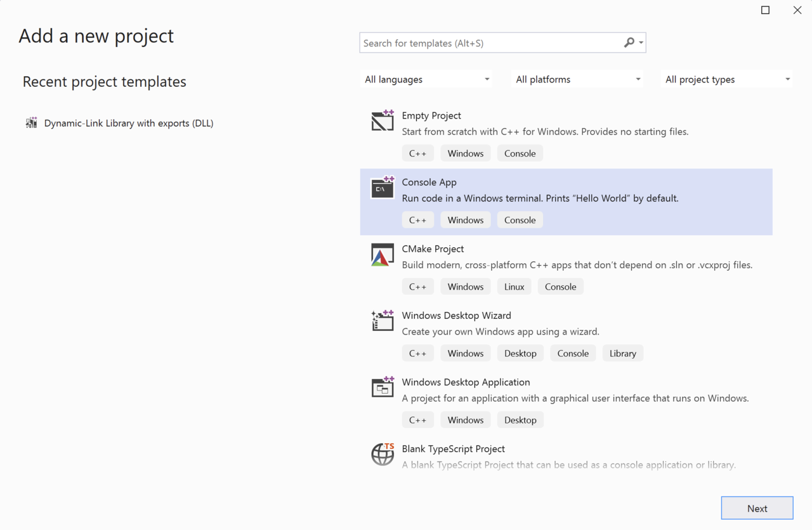Click the Blank TypeScript Project globe icon

tap(383, 454)
